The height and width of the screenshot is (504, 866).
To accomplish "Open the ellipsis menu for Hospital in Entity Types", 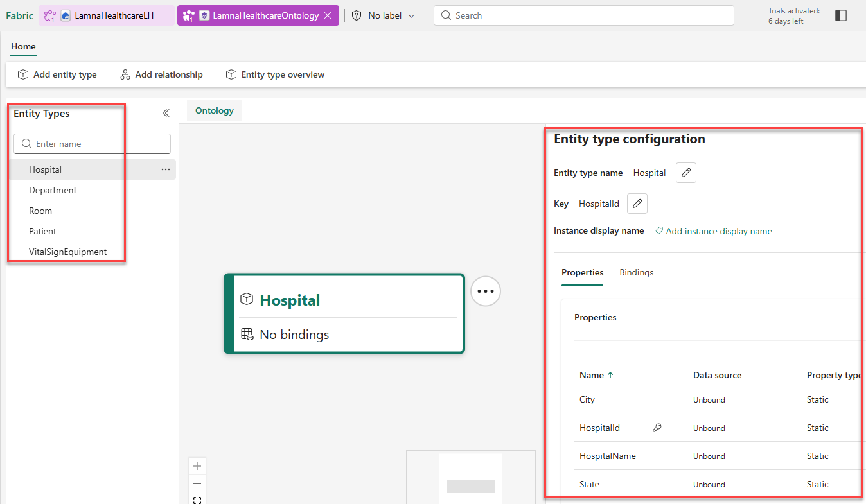I will pyautogui.click(x=165, y=169).
